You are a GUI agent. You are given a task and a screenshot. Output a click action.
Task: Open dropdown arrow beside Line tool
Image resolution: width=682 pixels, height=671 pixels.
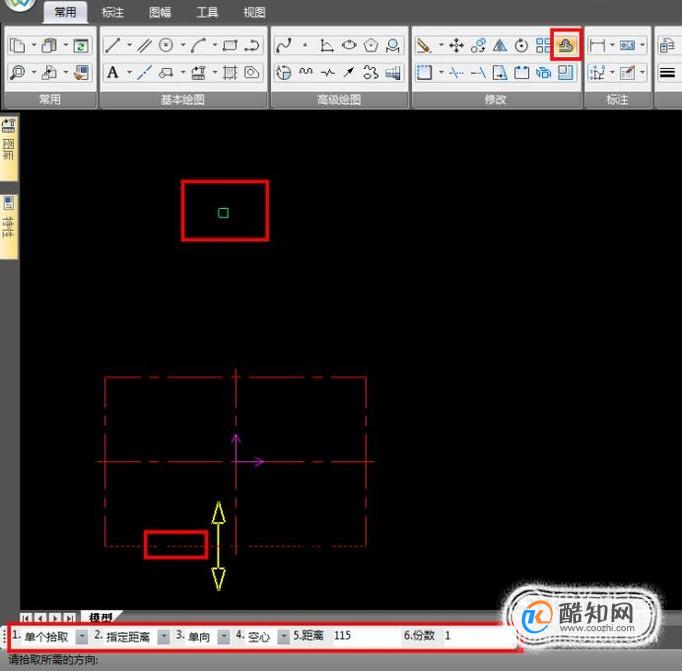click(129, 45)
